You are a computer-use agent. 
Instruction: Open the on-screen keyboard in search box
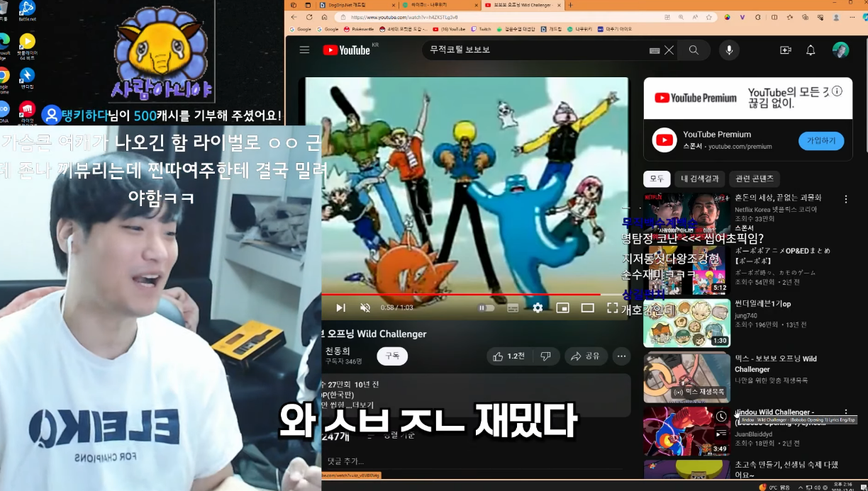coord(655,50)
